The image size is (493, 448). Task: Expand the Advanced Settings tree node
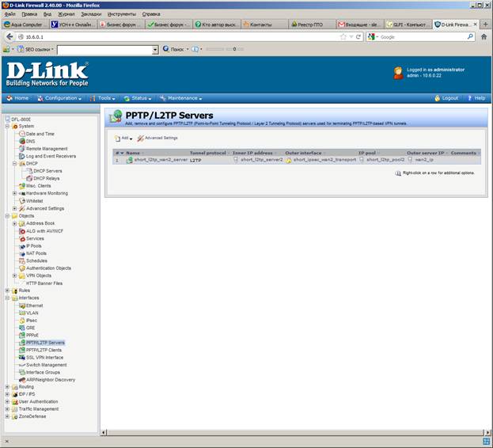15,208
